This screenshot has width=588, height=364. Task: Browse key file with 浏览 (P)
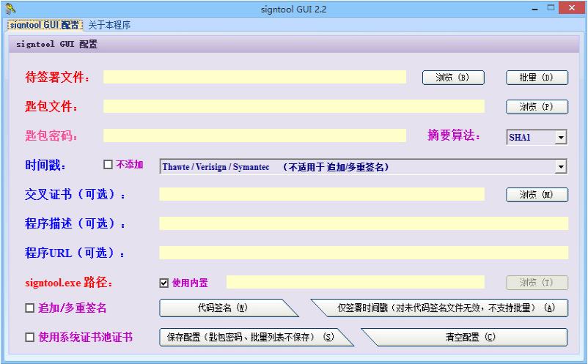537,107
